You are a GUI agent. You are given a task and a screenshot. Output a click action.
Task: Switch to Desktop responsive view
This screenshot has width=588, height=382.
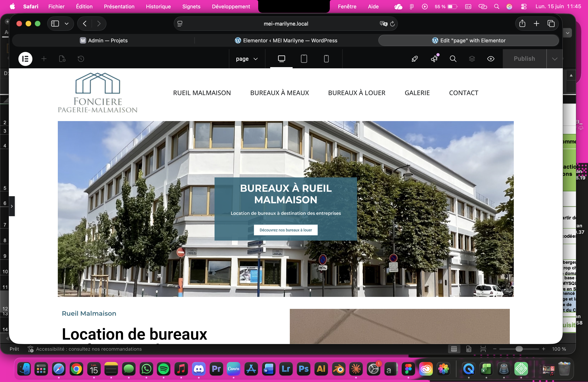tap(281, 59)
